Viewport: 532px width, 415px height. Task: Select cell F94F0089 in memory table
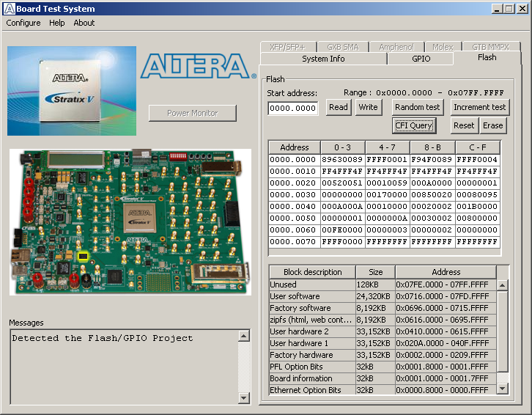[x=432, y=160]
